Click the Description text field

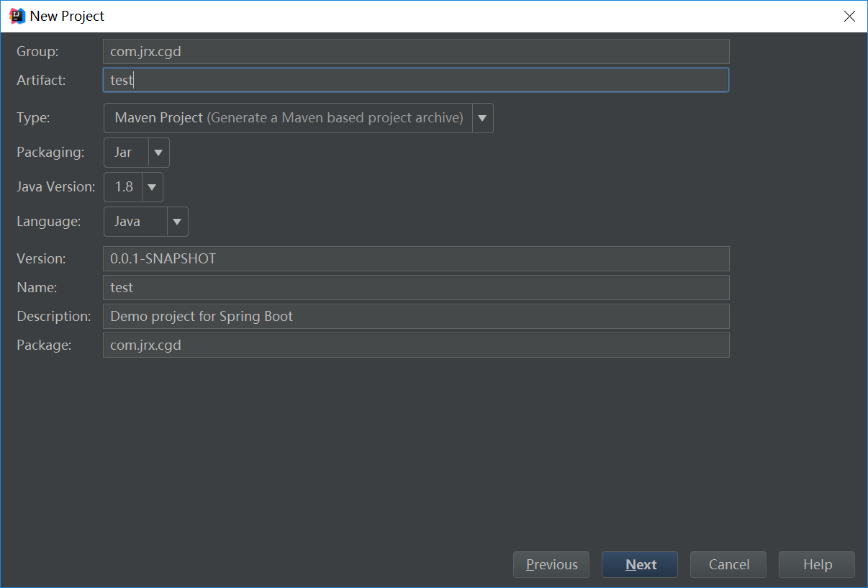pyautogui.click(x=416, y=316)
